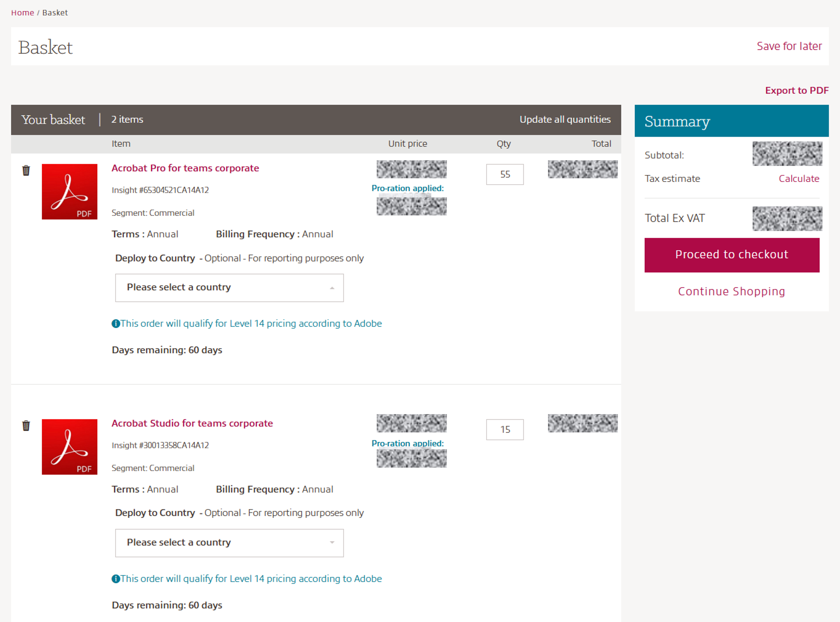This screenshot has width=840, height=622.
Task: Open country selector for Acrobat Pro
Action: pos(229,287)
